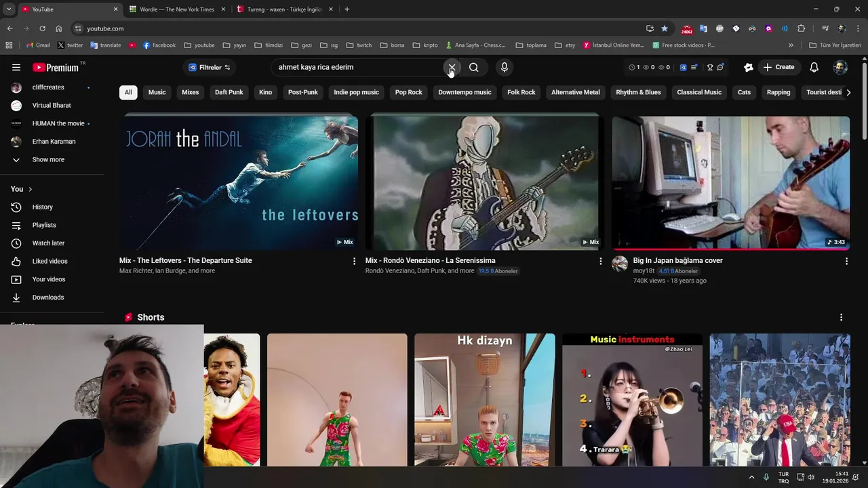This screenshot has height=488, width=868.
Task: Show hidden bookmarks with the double chevron
Action: [x=791, y=45]
